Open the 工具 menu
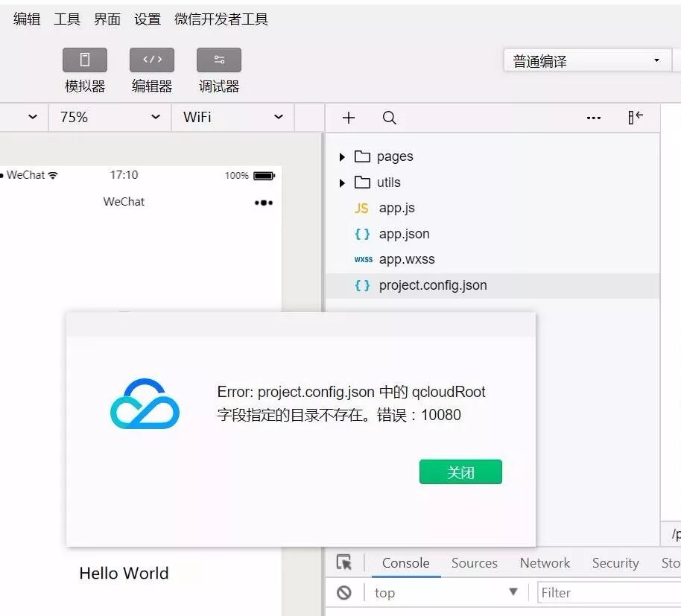The image size is (681, 616). coord(67,19)
